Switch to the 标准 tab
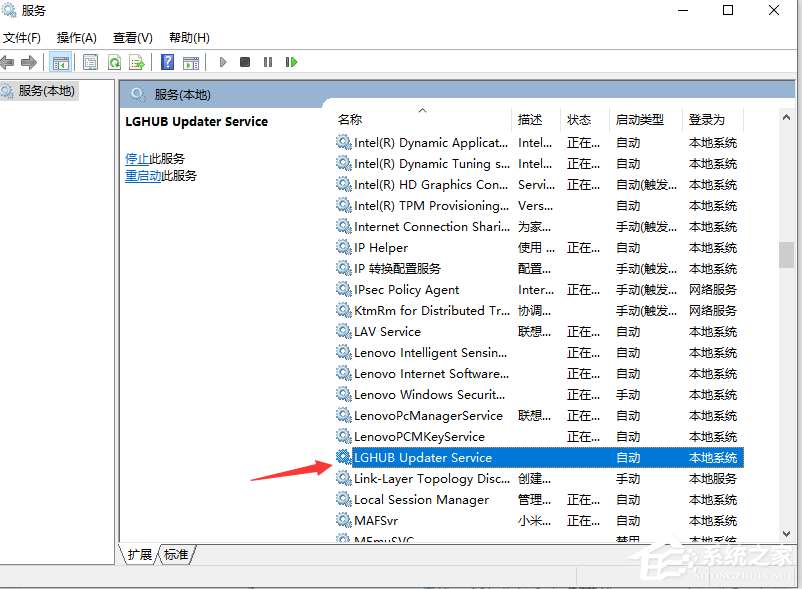The width and height of the screenshot is (802, 589). (176, 555)
